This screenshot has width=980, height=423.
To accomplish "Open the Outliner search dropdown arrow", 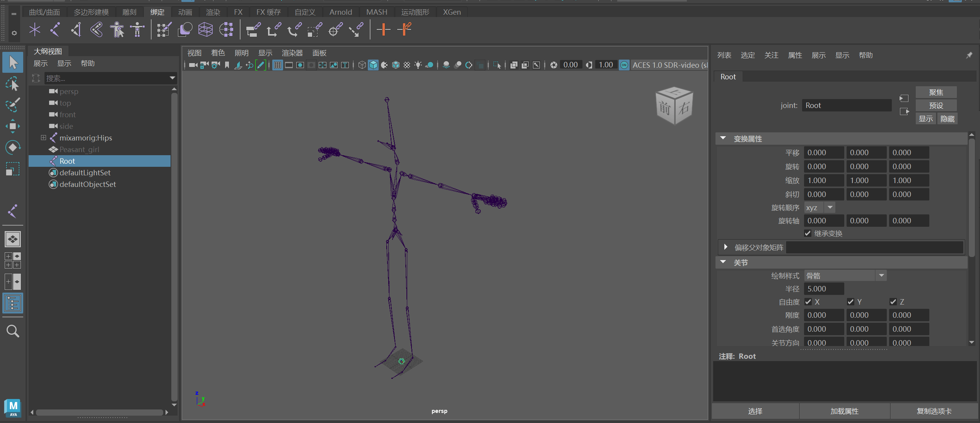I will tap(172, 78).
